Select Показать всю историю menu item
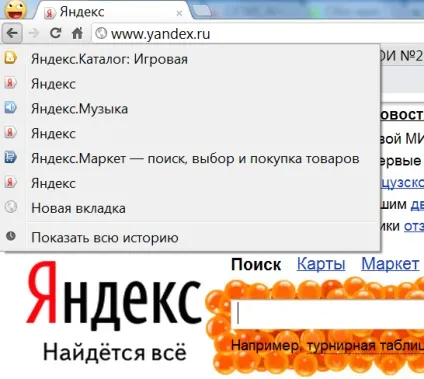 tap(190, 238)
